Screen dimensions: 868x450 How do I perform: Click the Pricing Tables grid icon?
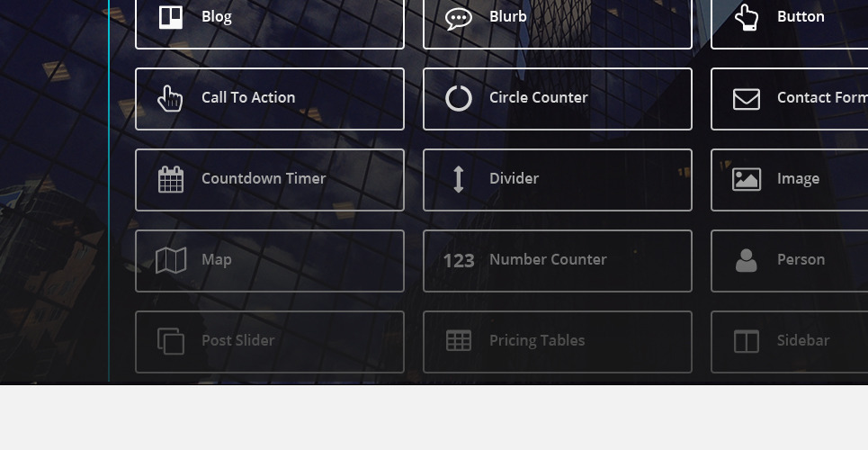click(x=459, y=341)
